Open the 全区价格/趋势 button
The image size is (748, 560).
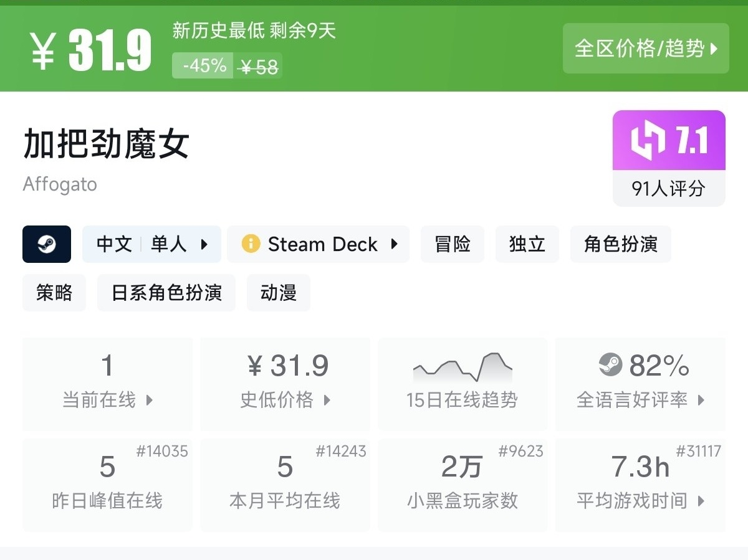pyautogui.click(x=646, y=49)
